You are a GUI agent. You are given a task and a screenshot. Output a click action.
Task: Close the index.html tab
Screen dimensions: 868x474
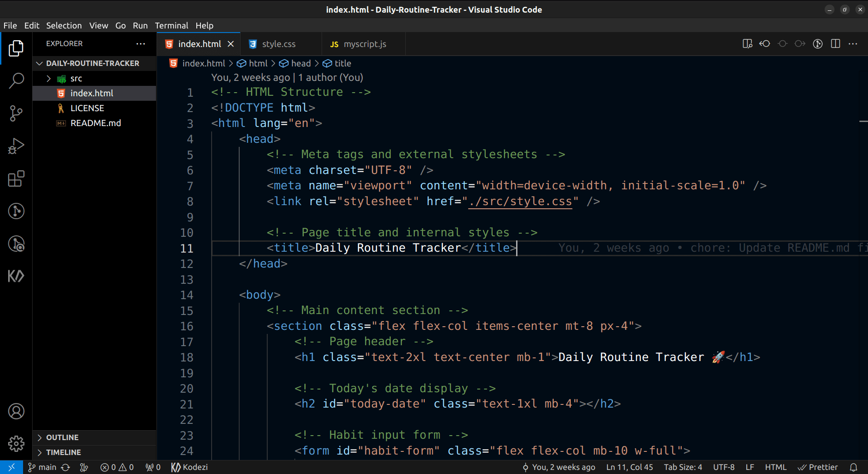tap(231, 44)
